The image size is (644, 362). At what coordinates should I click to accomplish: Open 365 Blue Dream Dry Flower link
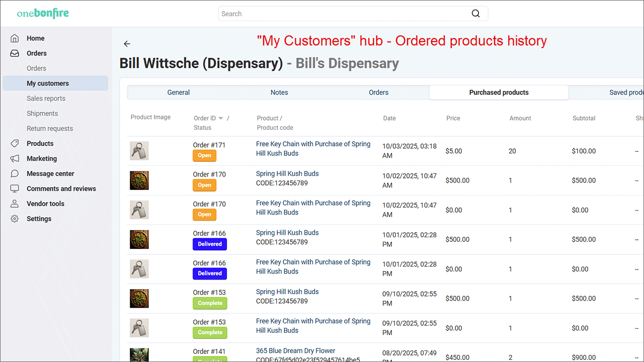click(295, 351)
